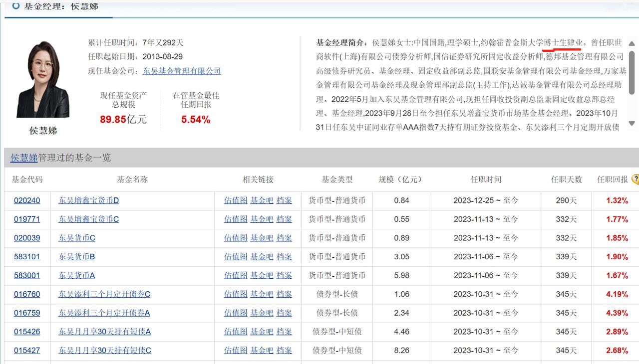The image size is (639, 364).
Task: Open fund code 019771
Action: [27, 219]
